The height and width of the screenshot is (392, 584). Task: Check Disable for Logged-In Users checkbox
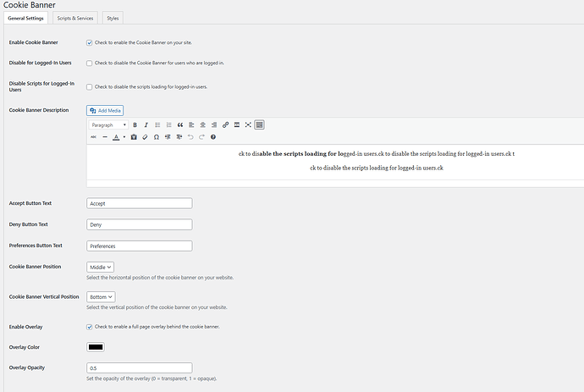coord(90,63)
